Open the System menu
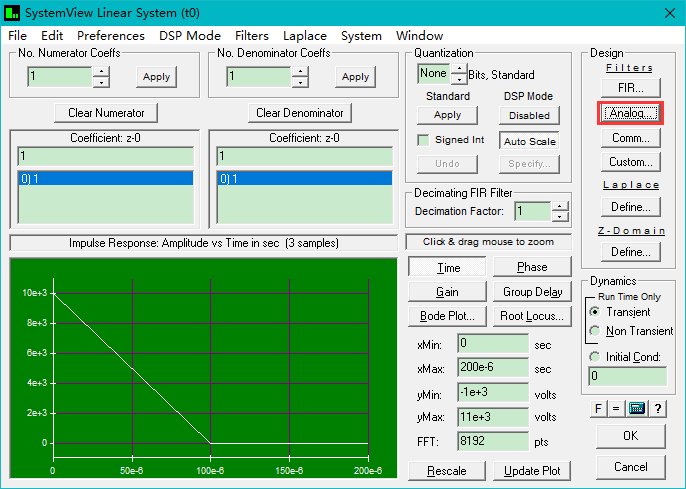This screenshot has height=489, width=686. pyautogui.click(x=361, y=35)
